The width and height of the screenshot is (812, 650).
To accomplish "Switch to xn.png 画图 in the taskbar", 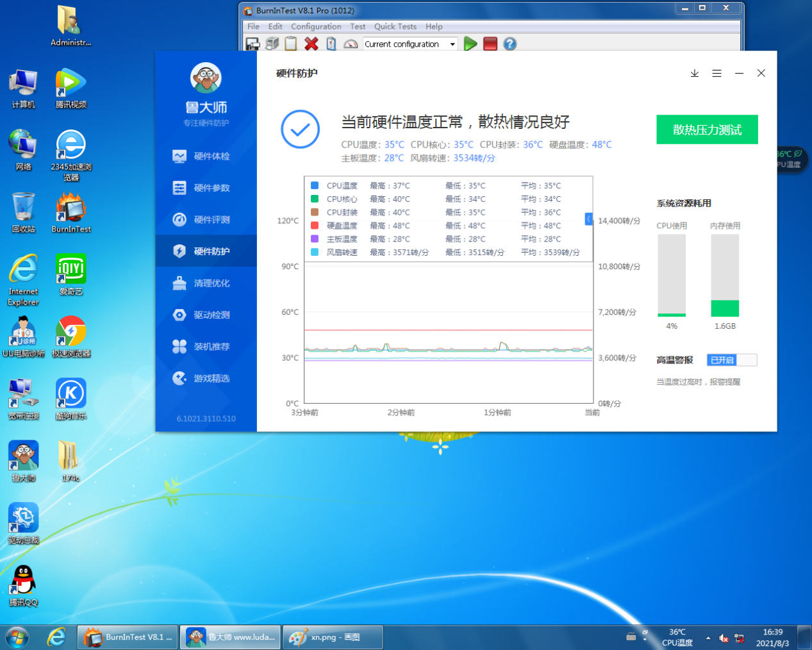I will point(333,637).
